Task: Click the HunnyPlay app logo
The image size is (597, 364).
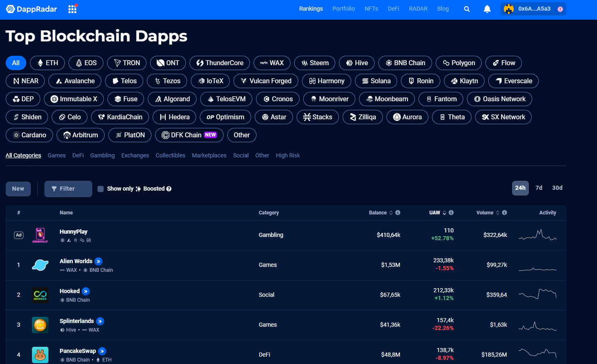Action: pos(40,235)
